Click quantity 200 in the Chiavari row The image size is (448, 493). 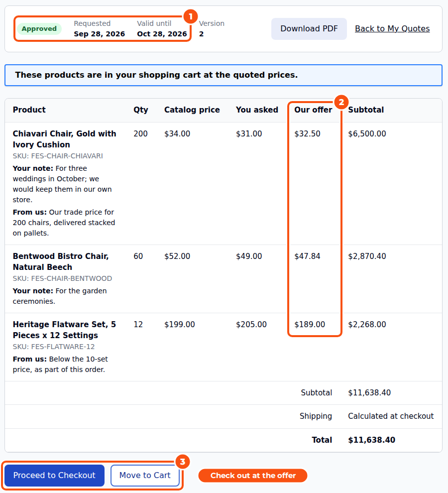(140, 133)
